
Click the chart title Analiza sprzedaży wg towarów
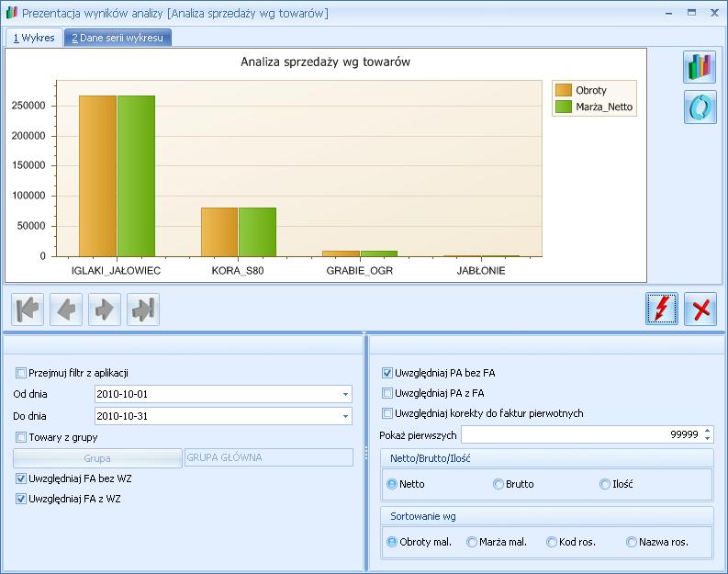(326, 62)
